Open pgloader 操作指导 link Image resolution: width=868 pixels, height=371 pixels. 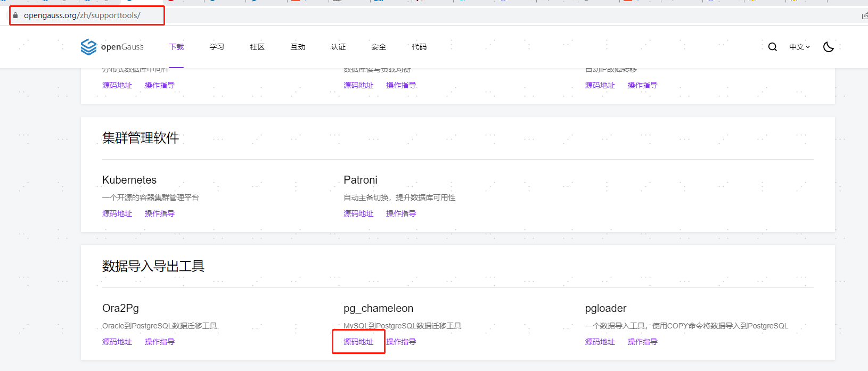tap(643, 342)
